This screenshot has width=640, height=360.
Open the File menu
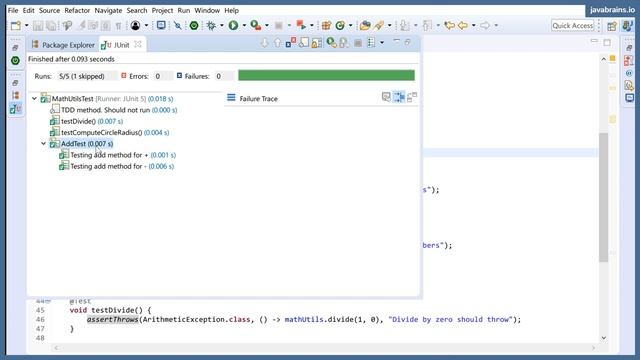[13, 10]
